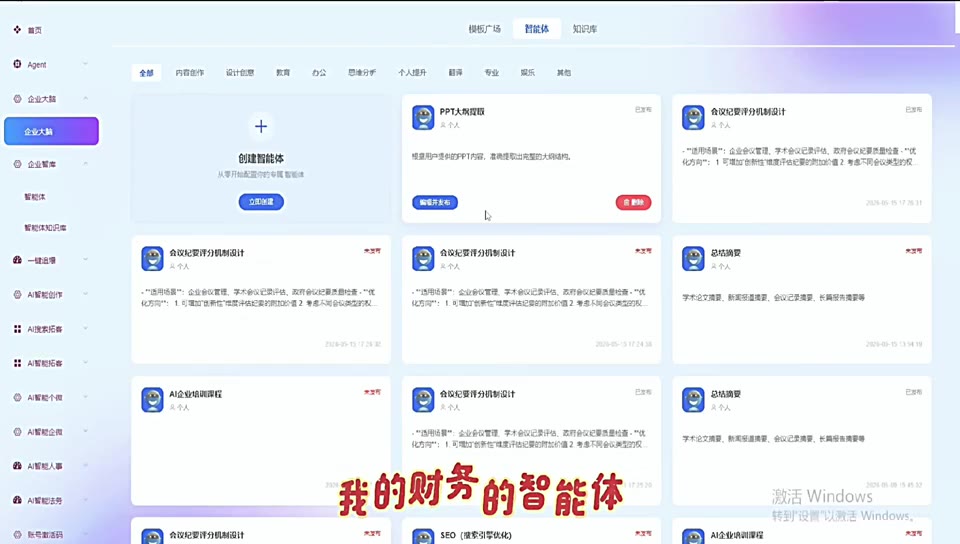Collapse the 企业大脑 parent menu arrow

(85, 99)
